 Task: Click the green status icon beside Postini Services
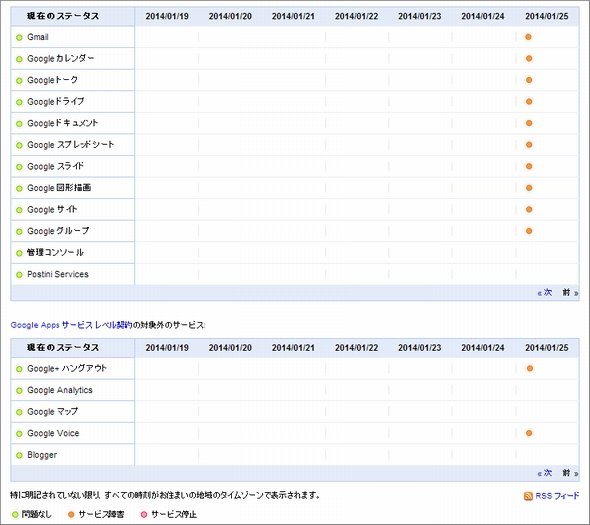click(x=19, y=275)
